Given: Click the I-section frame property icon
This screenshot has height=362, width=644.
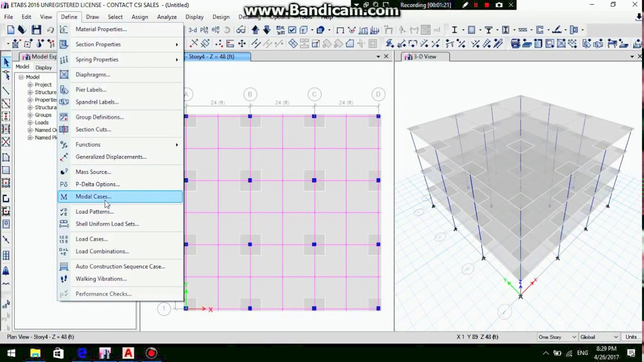Looking at the screenshot, I should [x=454, y=30].
